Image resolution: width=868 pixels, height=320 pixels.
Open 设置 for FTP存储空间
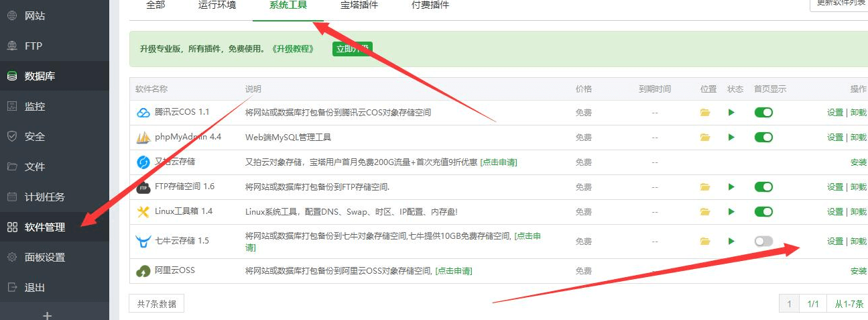[835, 187]
